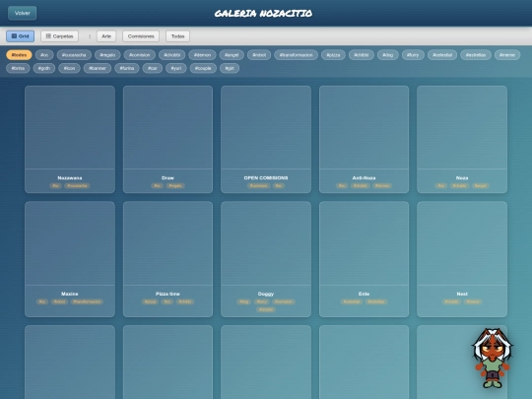Filter by #estrellas tag in the tag bar
This screenshot has height=399, width=532.
(476, 54)
